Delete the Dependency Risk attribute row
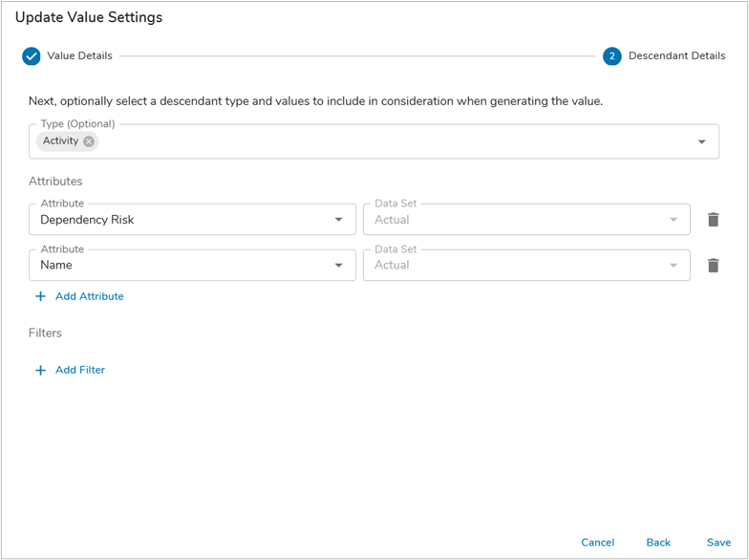 click(x=713, y=220)
